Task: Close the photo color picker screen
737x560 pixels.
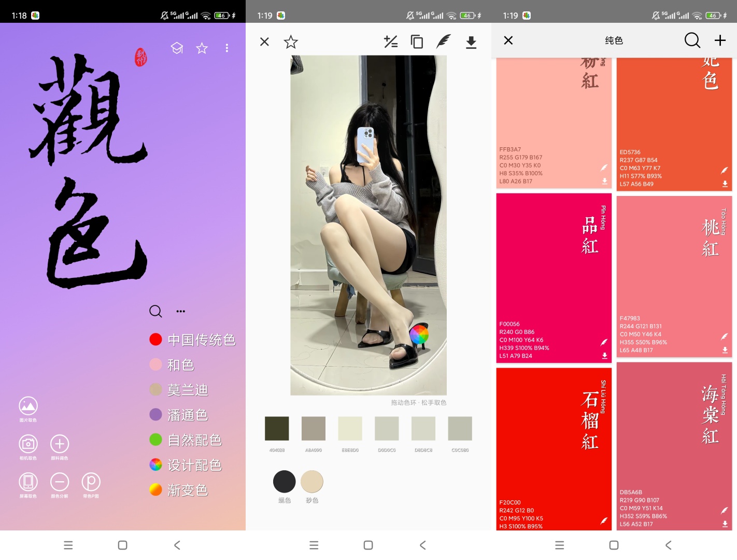Action: click(x=264, y=41)
